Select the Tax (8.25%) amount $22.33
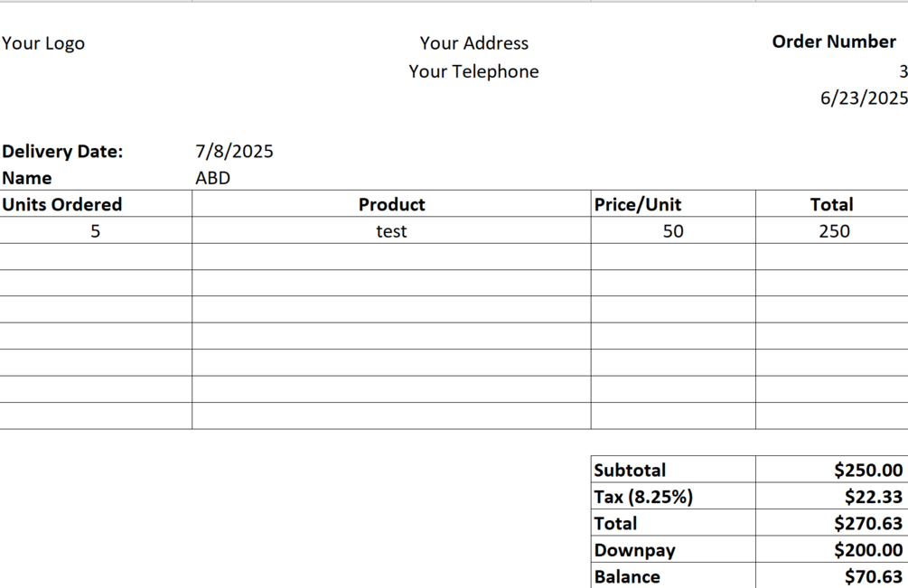908x588 pixels. tap(873, 497)
